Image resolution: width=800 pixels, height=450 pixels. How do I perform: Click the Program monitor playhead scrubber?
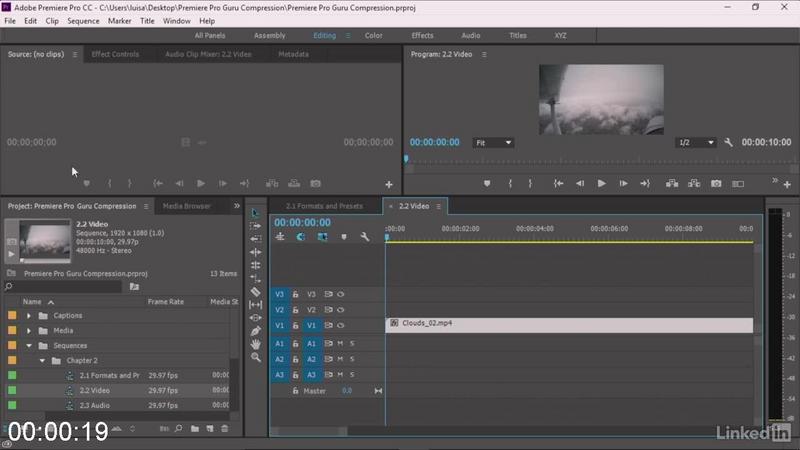[x=406, y=159]
